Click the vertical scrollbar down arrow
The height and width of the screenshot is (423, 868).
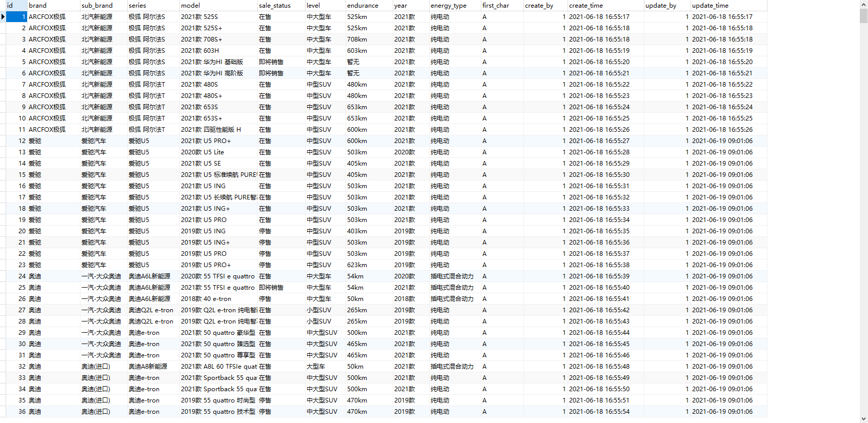863,419
